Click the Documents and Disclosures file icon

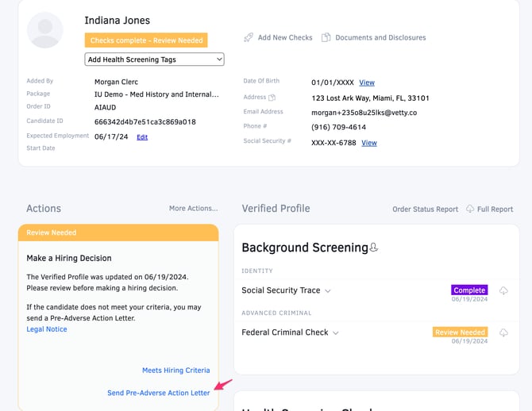pyautogui.click(x=326, y=37)
